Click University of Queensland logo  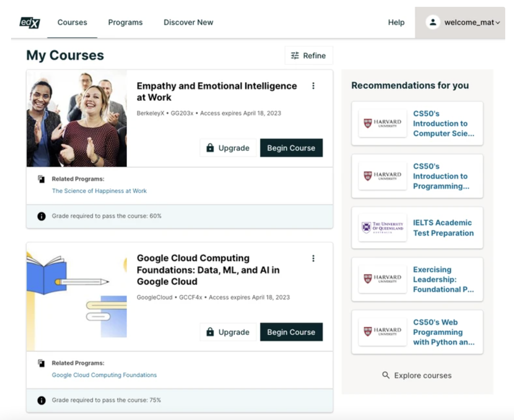tap(382, 227)
